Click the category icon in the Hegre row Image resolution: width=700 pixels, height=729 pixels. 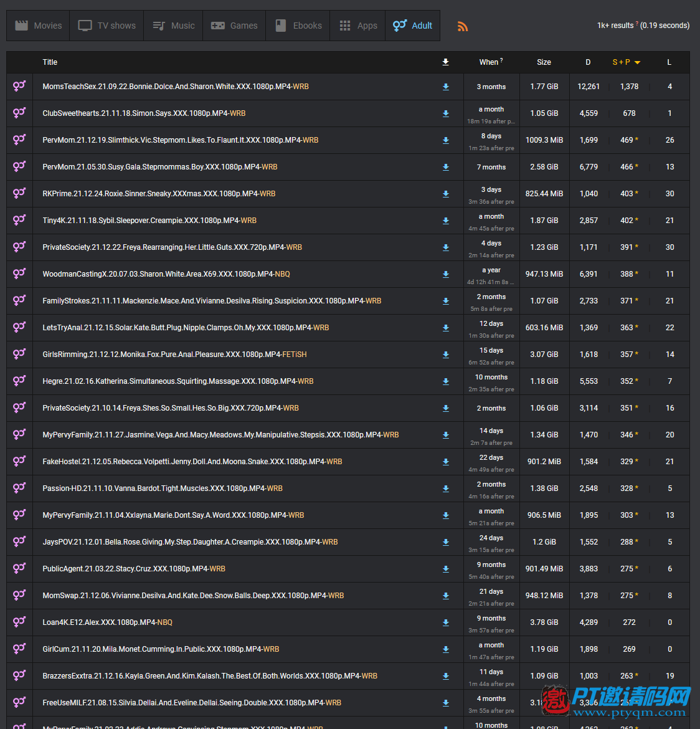(19, 381)
